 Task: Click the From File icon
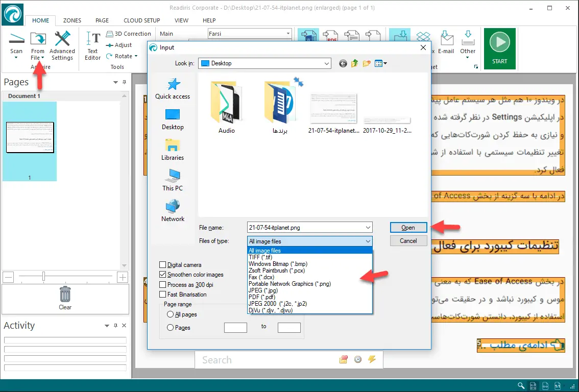(x=38, y=39)
